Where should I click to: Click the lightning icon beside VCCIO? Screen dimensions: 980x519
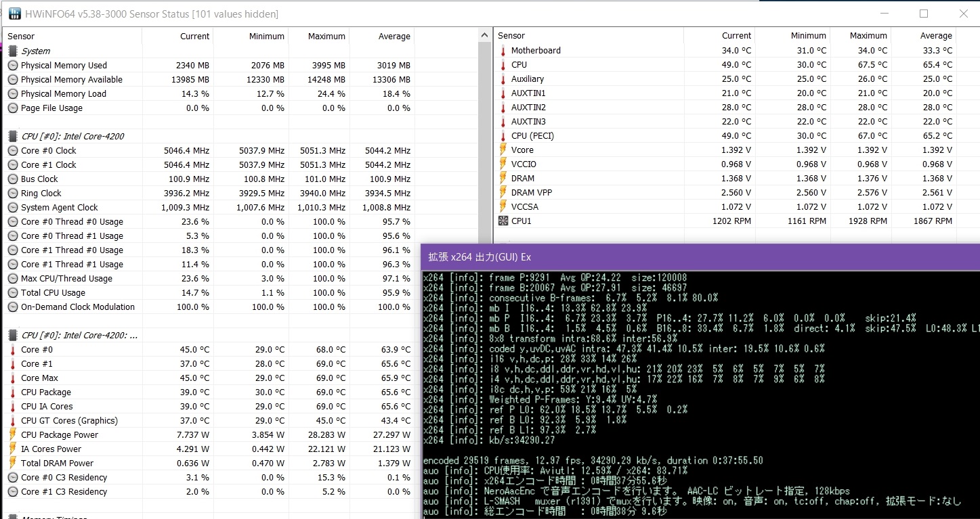[503, 164]
